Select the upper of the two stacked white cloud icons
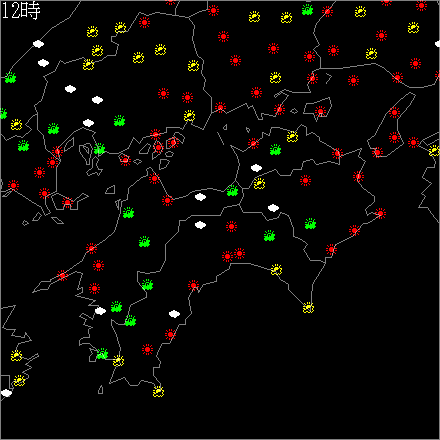The image size is (440, 440). point(200,197)
